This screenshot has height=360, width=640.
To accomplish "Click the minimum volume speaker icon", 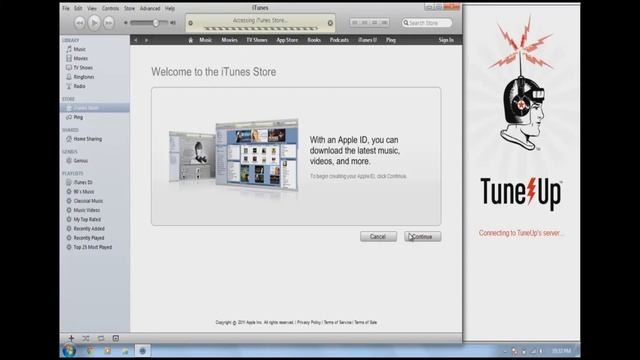I will click(126, 23).
